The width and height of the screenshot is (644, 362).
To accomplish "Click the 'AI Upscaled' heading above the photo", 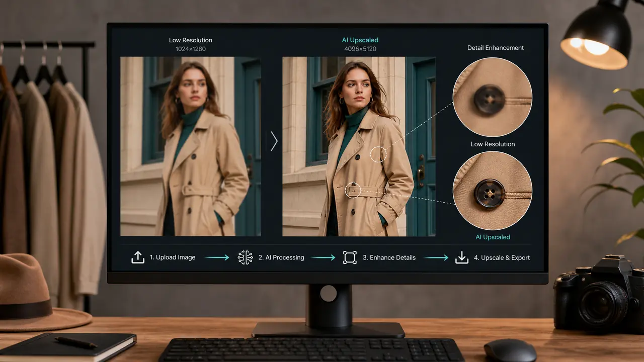I will [360, 40].
